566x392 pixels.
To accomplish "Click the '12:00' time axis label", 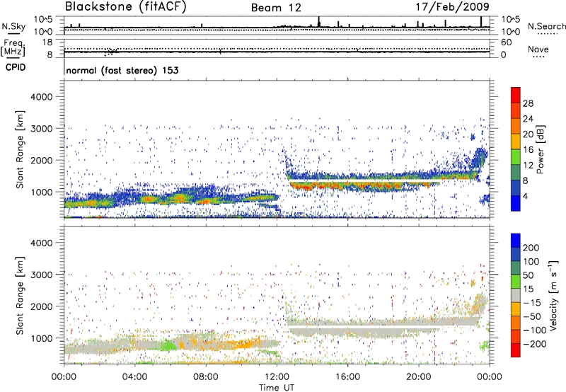I will [277, 376].
